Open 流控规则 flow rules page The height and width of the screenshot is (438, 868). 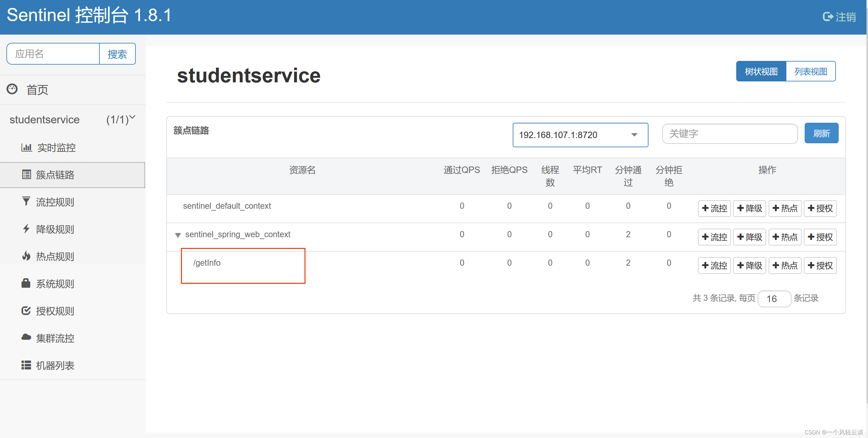coord(55,202)
